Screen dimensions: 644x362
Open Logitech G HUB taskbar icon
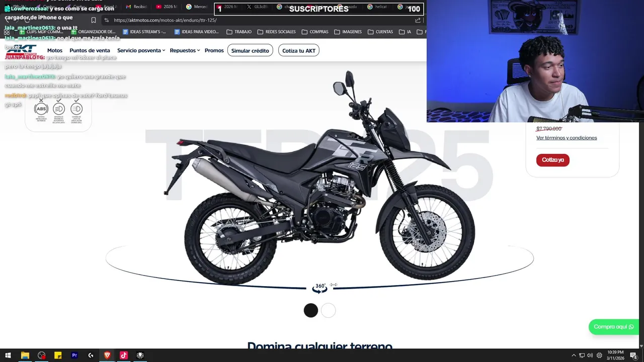91,355
